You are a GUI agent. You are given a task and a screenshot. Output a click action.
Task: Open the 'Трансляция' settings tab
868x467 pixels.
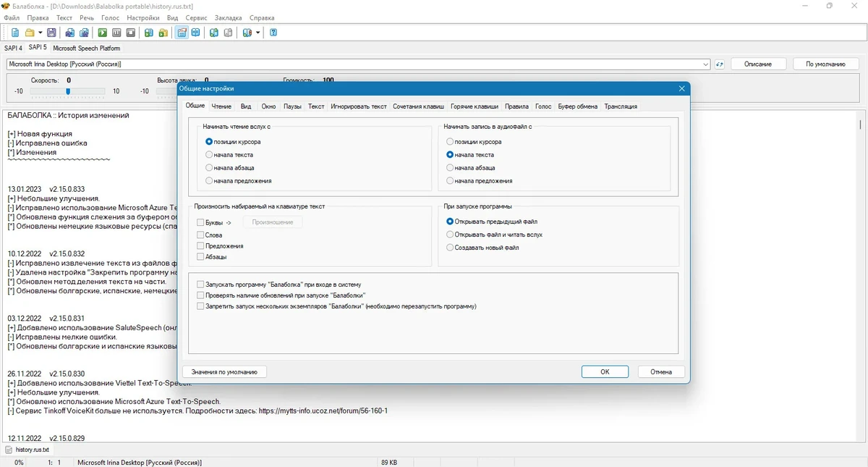point(621,106)
